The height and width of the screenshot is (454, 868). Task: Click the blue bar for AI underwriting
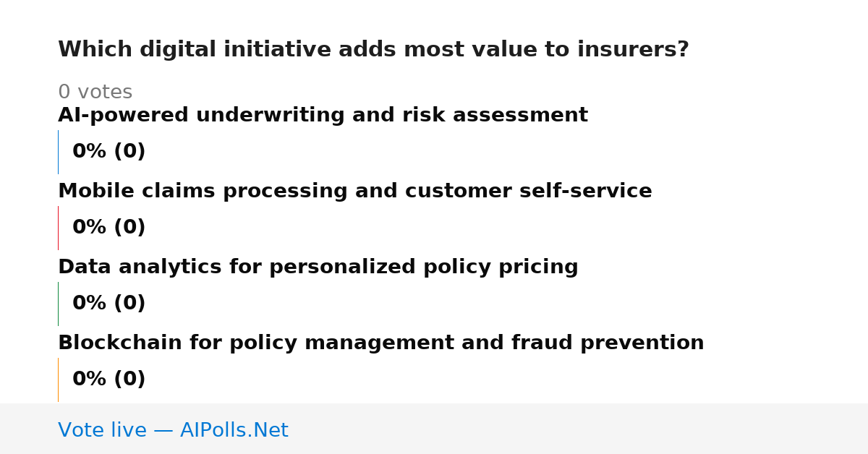point(58,152)
